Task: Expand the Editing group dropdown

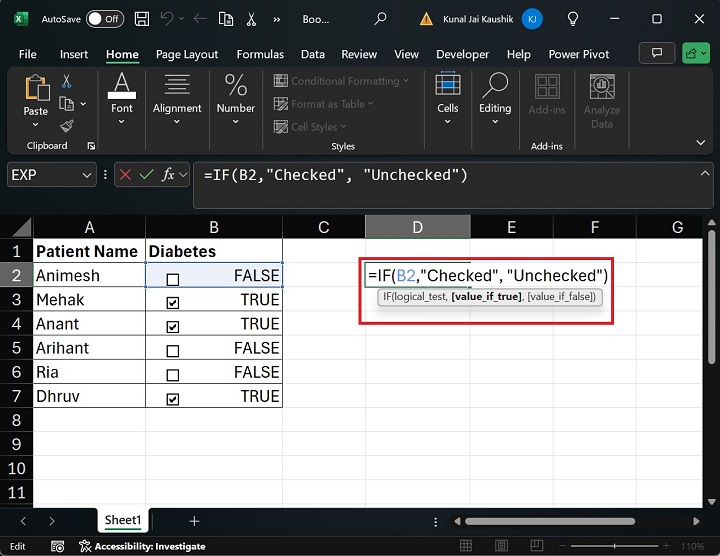Action: coord(495,123)
